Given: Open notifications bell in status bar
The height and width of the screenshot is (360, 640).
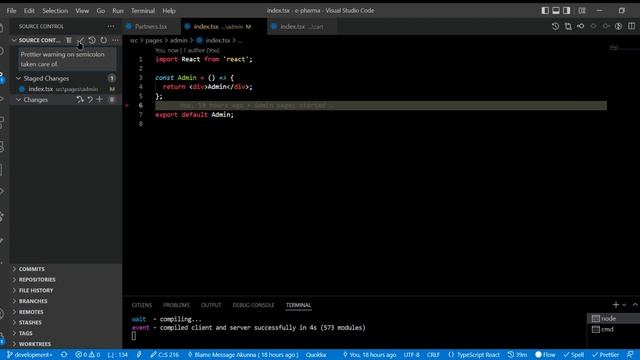Looking at the screenshot, I should pyautogui.click(x=631, y=355).
